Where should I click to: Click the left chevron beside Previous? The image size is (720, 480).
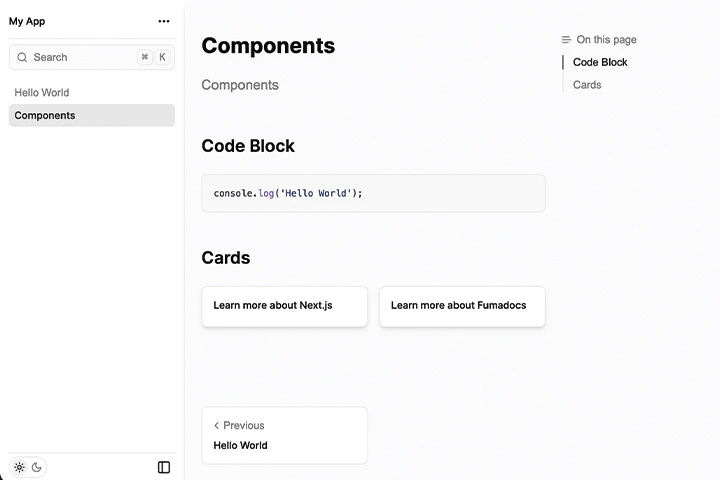tap(216, 425)
